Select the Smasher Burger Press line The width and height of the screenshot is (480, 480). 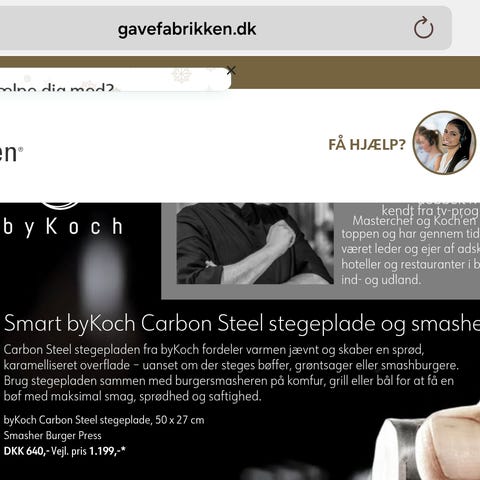click(52, 435)
